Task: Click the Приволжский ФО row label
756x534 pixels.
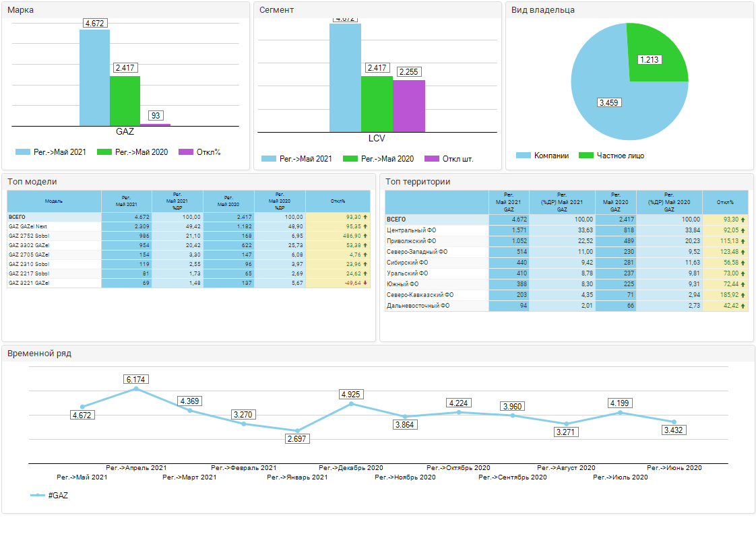Action: (411, 241)
